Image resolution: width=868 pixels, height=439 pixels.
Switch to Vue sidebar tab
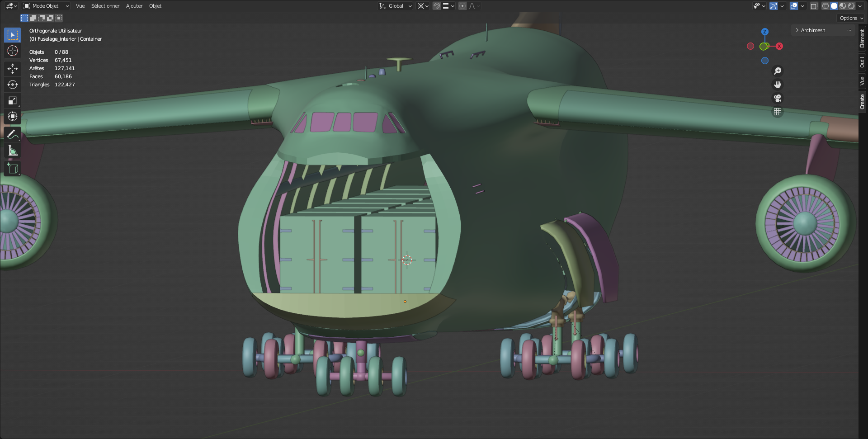(x=863, y=81)
